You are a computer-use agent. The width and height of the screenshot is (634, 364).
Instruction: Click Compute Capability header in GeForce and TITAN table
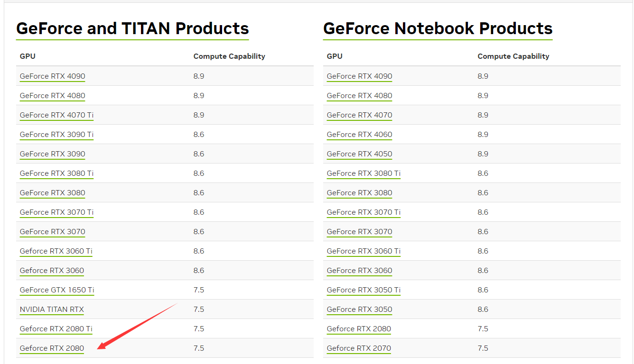tap(229, 56)
